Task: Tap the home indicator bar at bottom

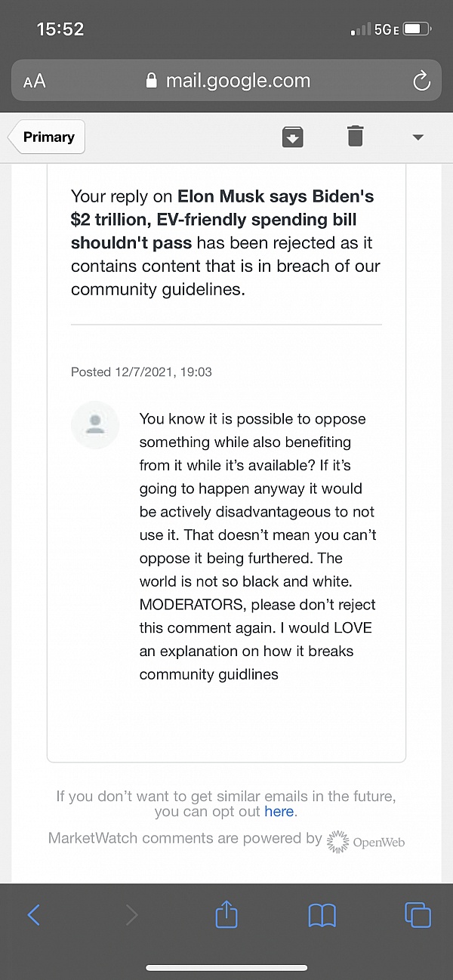Action: click(x=226, y=968)
